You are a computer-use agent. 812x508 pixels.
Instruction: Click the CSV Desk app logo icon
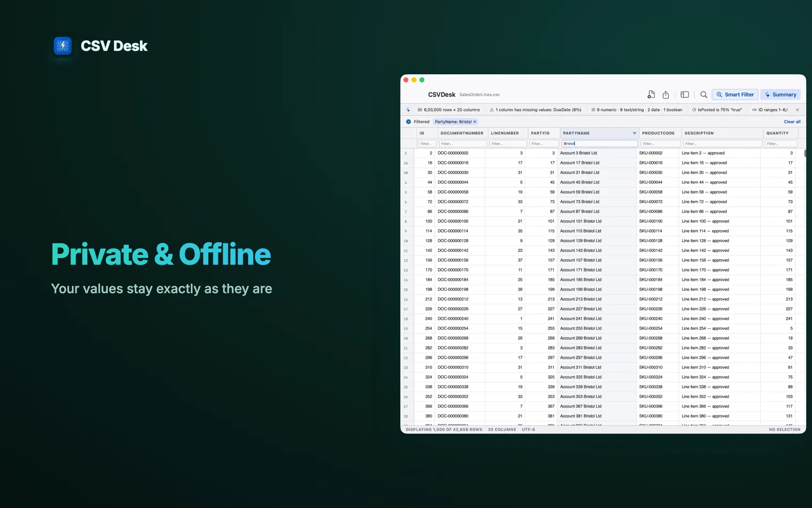[63, 45]
